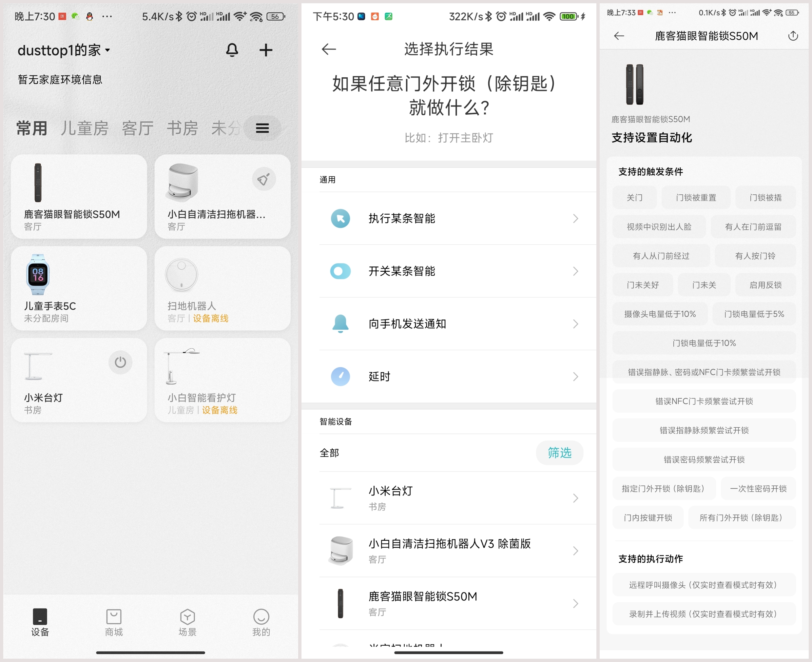Viewport: 812px width, 662px height.
Task: Tap share icon on lock detail page
Action: tap(793, 36)
